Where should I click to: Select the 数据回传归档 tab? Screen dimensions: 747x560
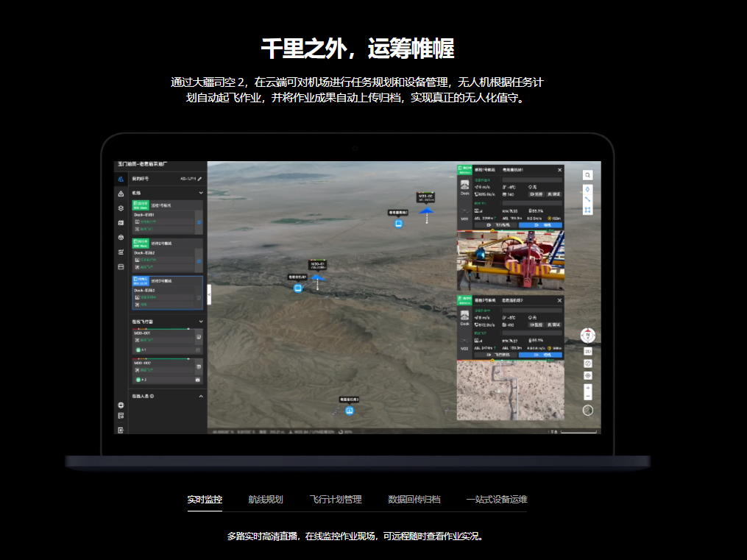click(414, 500)
